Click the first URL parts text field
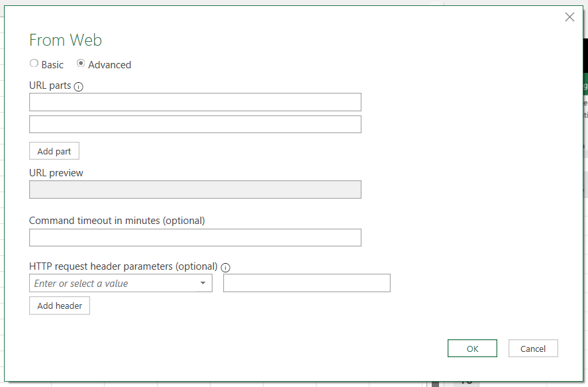Viewport: 588px width, 387px height. [x=195, y=102]
